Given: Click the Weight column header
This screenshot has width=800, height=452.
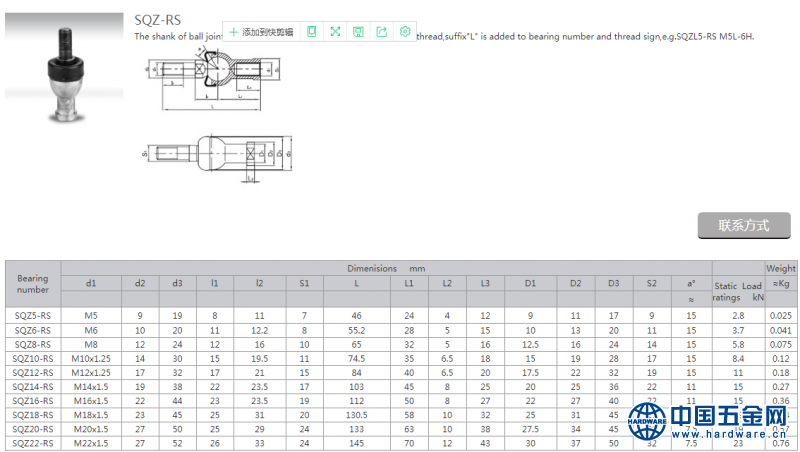Looking at the screenshot, I should (781, 269).
